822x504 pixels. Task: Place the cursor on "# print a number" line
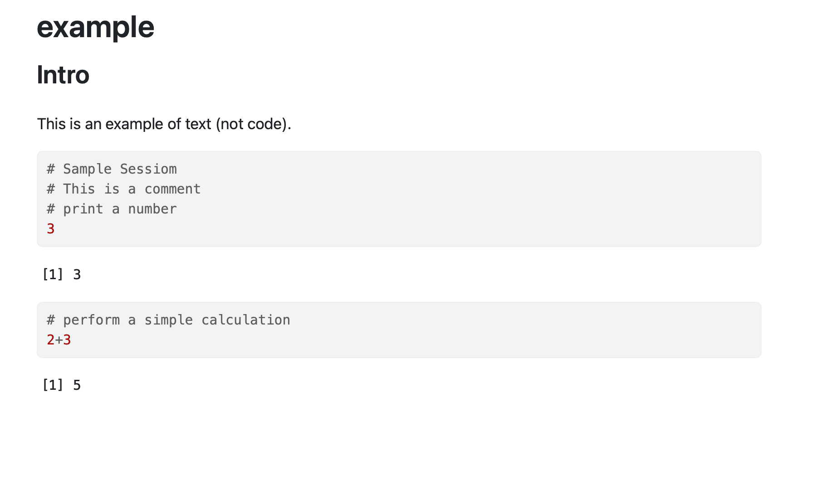click(112, 209)
